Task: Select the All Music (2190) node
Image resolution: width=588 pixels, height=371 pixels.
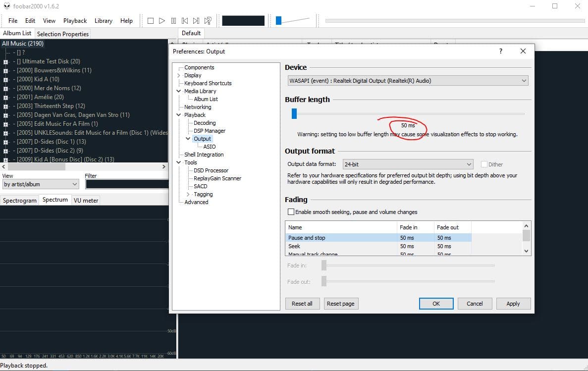Action: click(x=22, y=44)
